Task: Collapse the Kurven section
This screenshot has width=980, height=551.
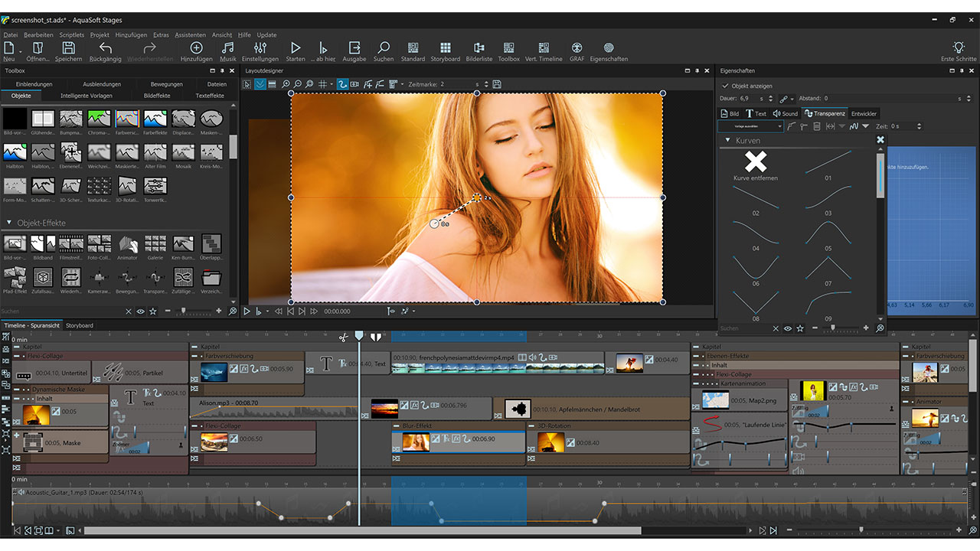Action: [727, 141]
